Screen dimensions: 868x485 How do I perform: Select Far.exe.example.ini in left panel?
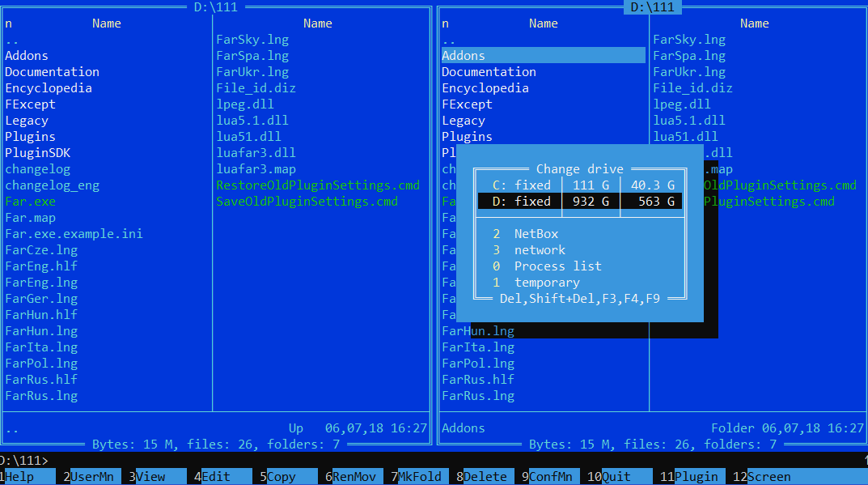pyautogui.click(x=74, y=234)
